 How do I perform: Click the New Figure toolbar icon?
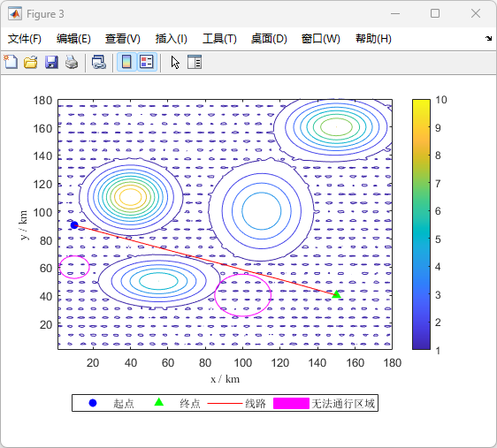(11, 62)
